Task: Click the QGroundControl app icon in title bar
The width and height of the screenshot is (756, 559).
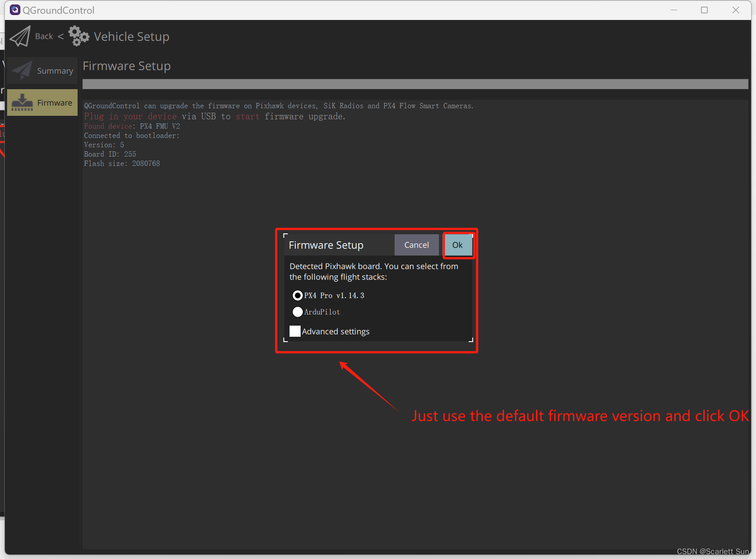Action: pos(15,10)
